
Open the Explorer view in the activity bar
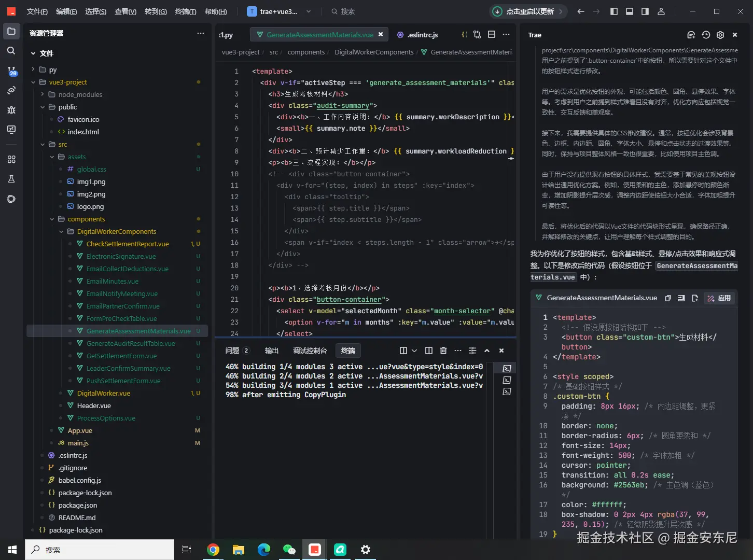(11, 32)
